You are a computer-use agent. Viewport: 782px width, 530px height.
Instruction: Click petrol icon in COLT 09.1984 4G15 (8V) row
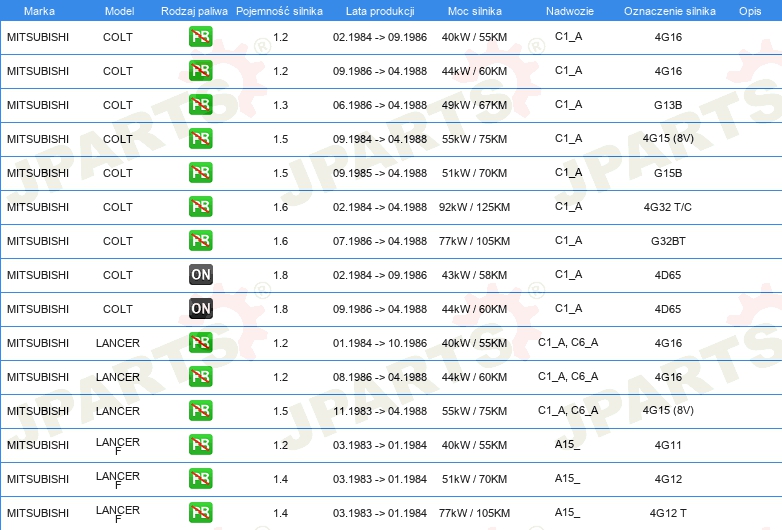pyautogui.click(x=200, y=139)
